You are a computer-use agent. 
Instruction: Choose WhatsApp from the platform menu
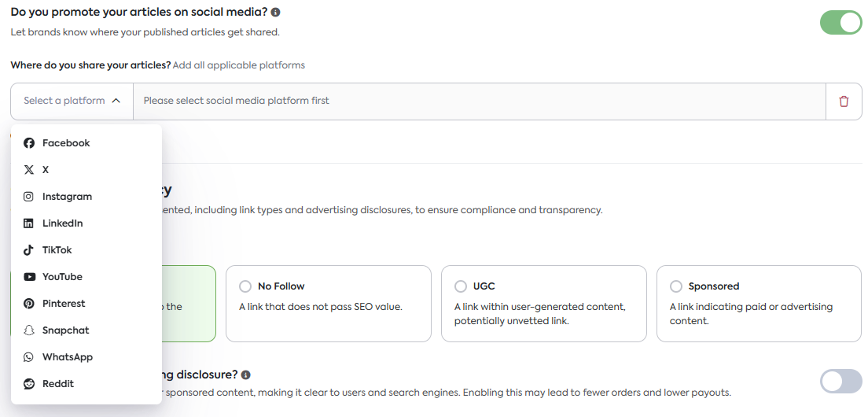pyautogui.click(x=67, y=357)
